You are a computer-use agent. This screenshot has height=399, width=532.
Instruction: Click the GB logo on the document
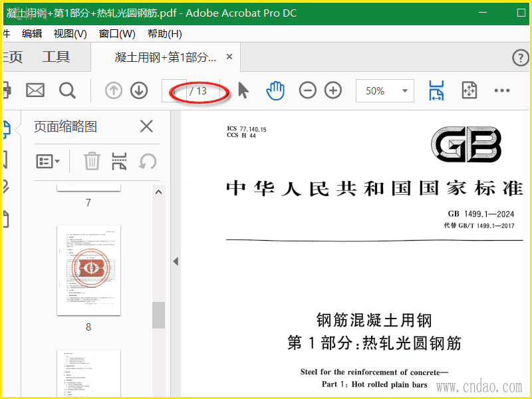466,144
